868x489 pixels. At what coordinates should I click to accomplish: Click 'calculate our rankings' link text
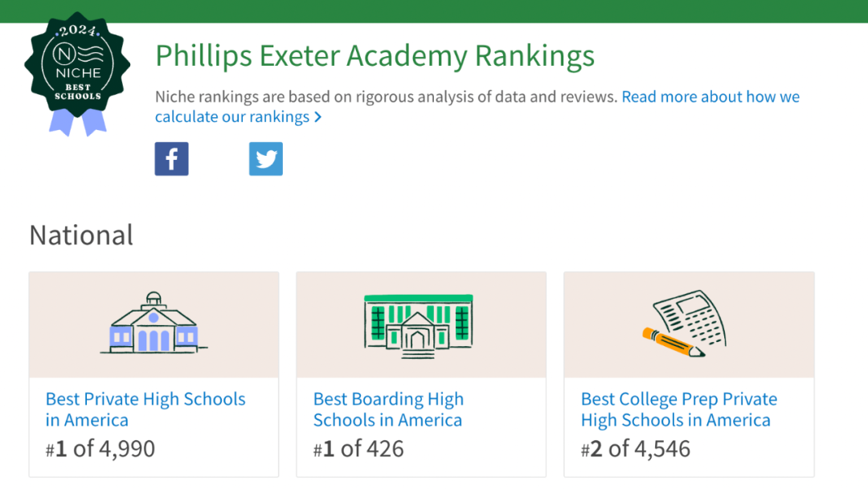(232, 116)
